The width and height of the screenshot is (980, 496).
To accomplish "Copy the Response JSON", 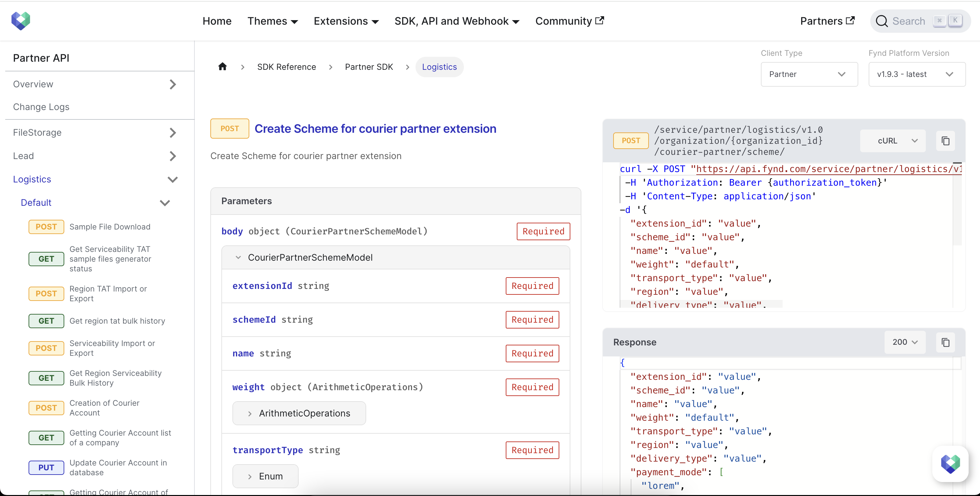I will tap(945, 342).
